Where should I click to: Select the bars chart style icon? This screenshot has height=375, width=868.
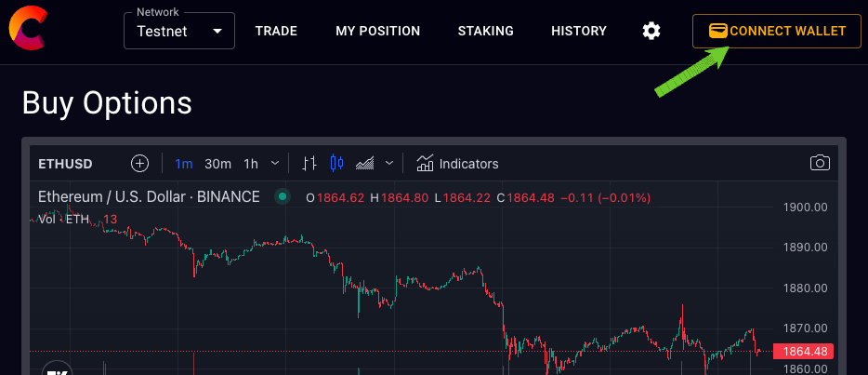coord(310,164)
